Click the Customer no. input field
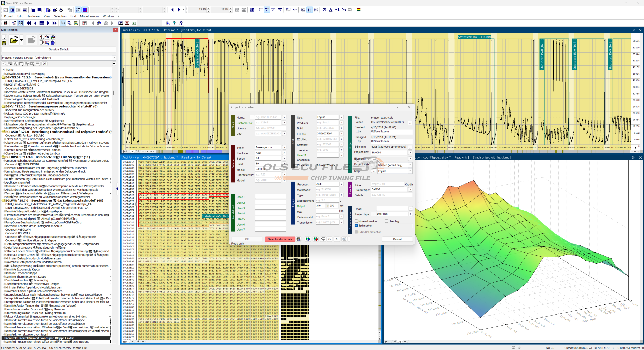 pyautogui.click(x=268, y=123)
